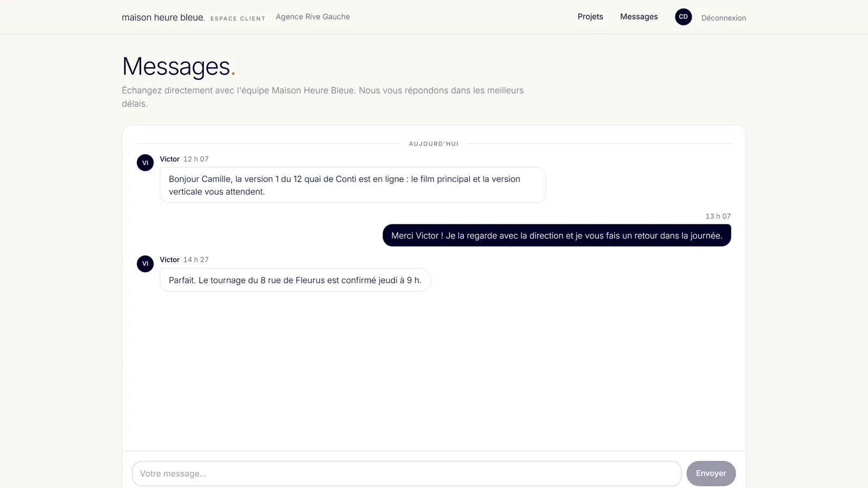The height and width of the screenshot is (488, 868).
Task: Click the CD user avatar
Action: coord(683,17)
